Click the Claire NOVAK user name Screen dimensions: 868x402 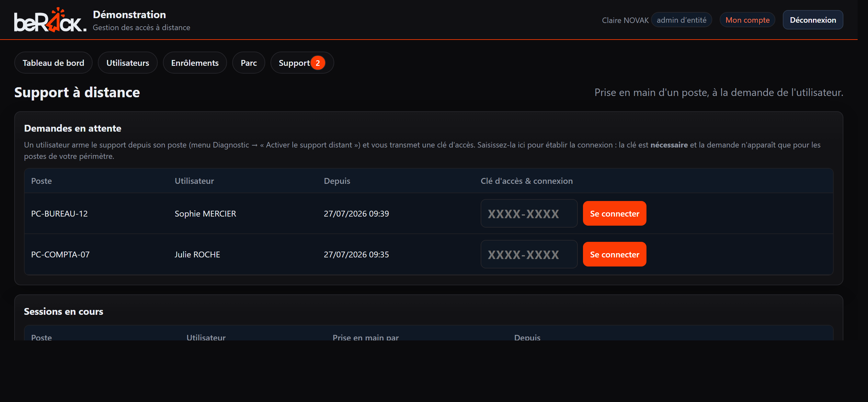click(625, 20)
